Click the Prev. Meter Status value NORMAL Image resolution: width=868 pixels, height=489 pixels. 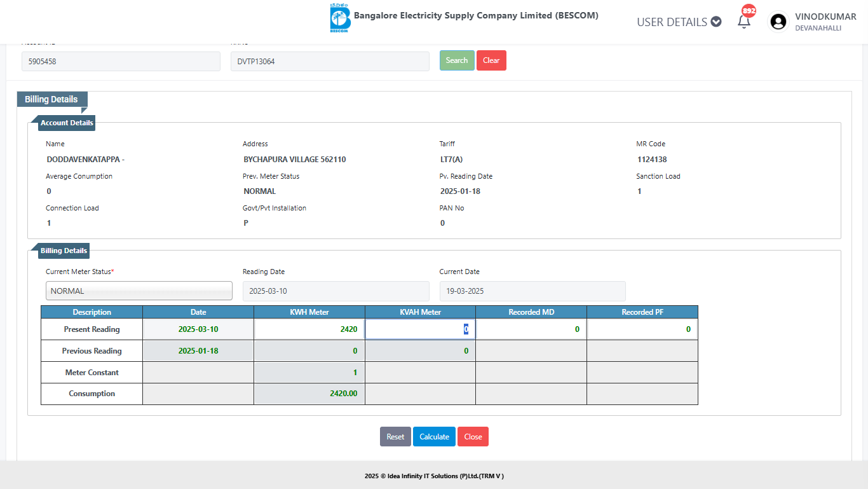pyautogui.click(x=260, y=191)
